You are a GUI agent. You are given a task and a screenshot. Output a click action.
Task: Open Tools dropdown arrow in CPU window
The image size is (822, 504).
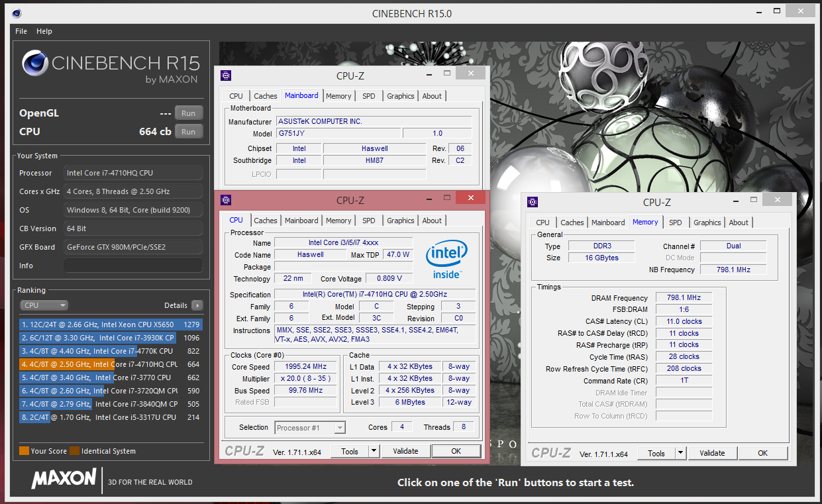[374, 451]
